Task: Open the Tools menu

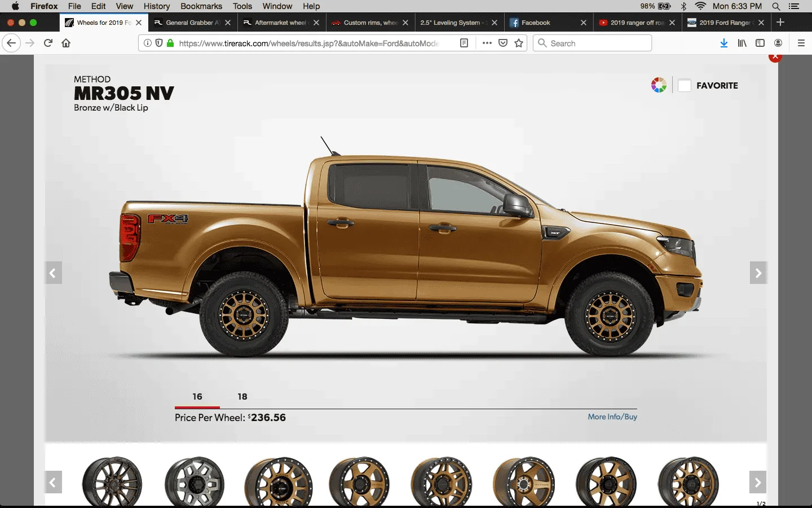Action: click(242, 6)
